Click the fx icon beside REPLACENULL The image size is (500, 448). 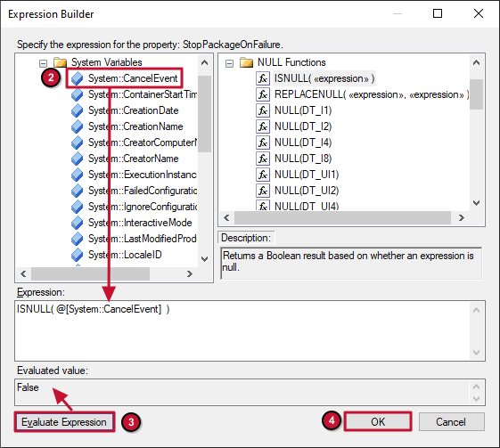263,94
